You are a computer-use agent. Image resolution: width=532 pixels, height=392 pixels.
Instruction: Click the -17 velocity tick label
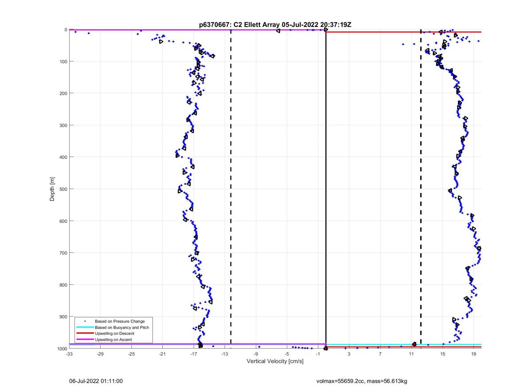coord(194,354)
